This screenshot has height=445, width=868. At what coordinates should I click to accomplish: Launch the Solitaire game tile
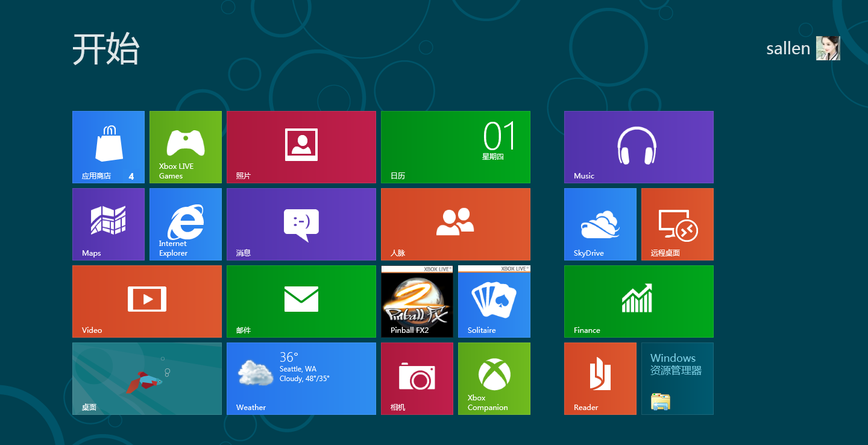click(x=494, y=301)
